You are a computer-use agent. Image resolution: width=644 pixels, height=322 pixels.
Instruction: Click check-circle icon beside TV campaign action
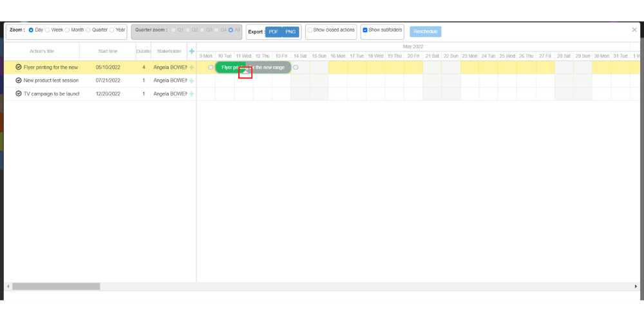[x=19, y=94]
